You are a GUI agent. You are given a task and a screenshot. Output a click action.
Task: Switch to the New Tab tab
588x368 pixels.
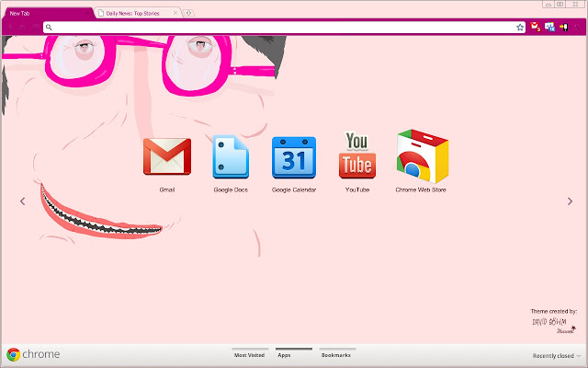tap(47, 13)
